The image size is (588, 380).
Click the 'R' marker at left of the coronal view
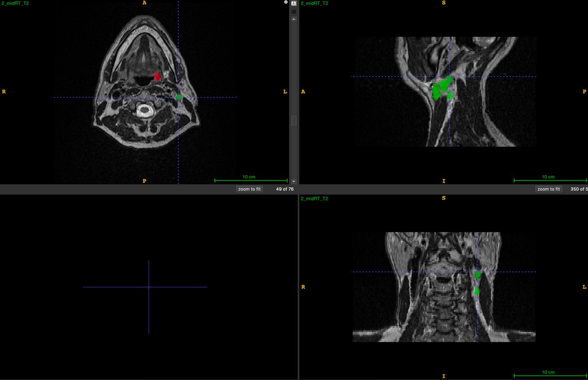[x=303, y=287]
